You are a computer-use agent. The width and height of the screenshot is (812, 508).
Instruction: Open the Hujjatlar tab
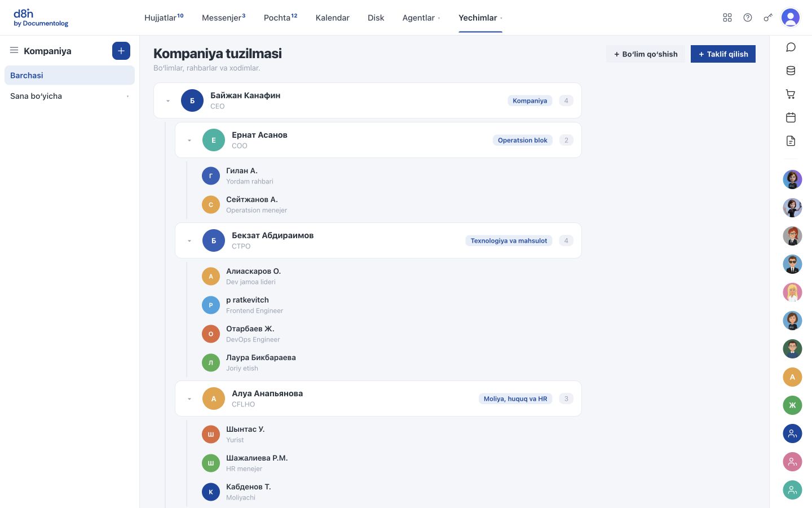[164, 17]
